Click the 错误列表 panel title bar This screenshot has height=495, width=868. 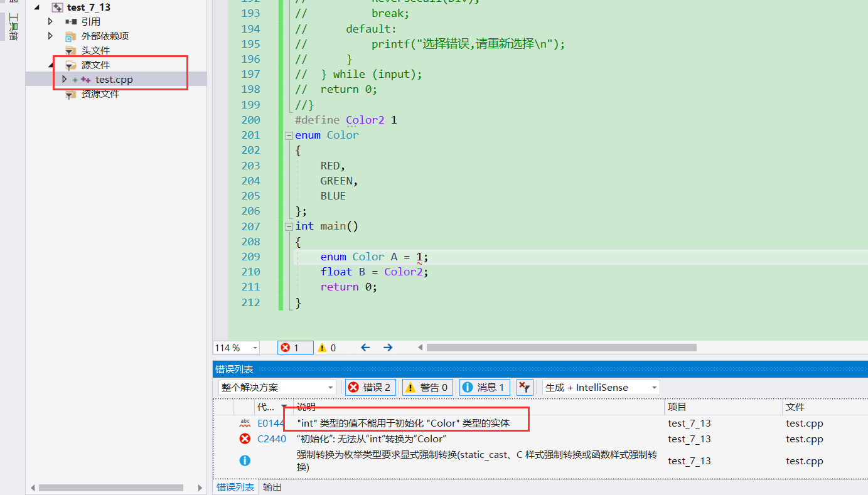(x=540, y=369)
